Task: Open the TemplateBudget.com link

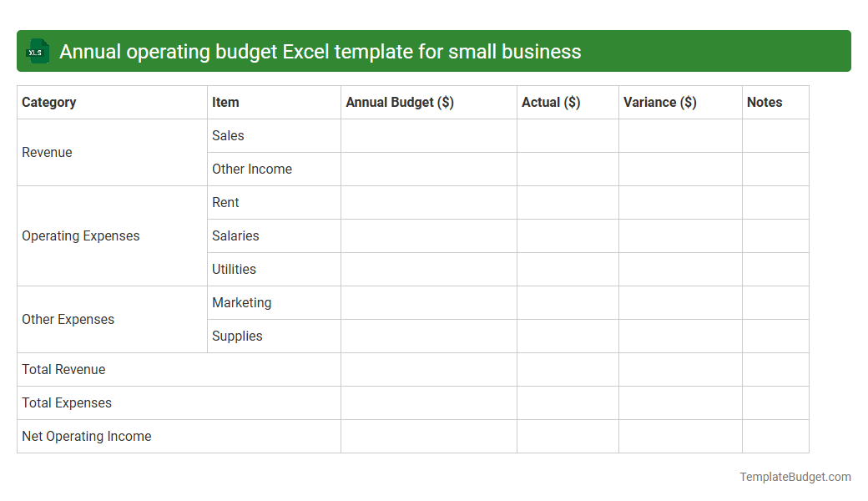Action: tap(795, 477)
